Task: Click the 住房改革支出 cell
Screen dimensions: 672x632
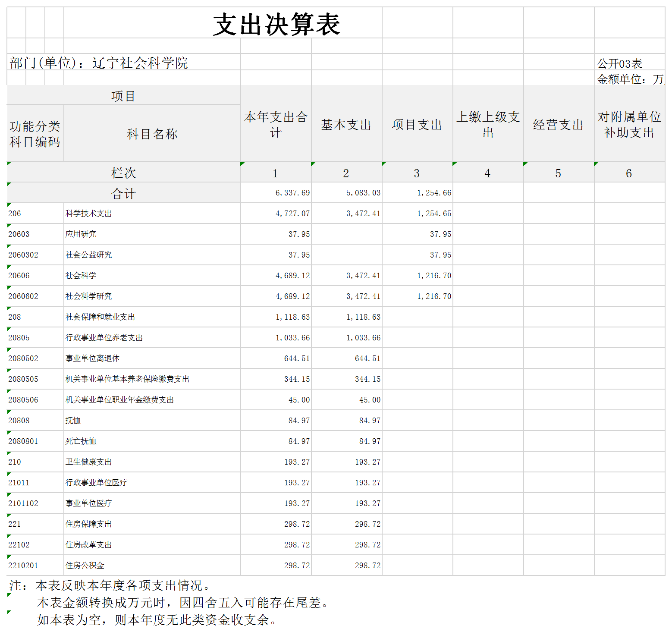Action: coord(152,545)
